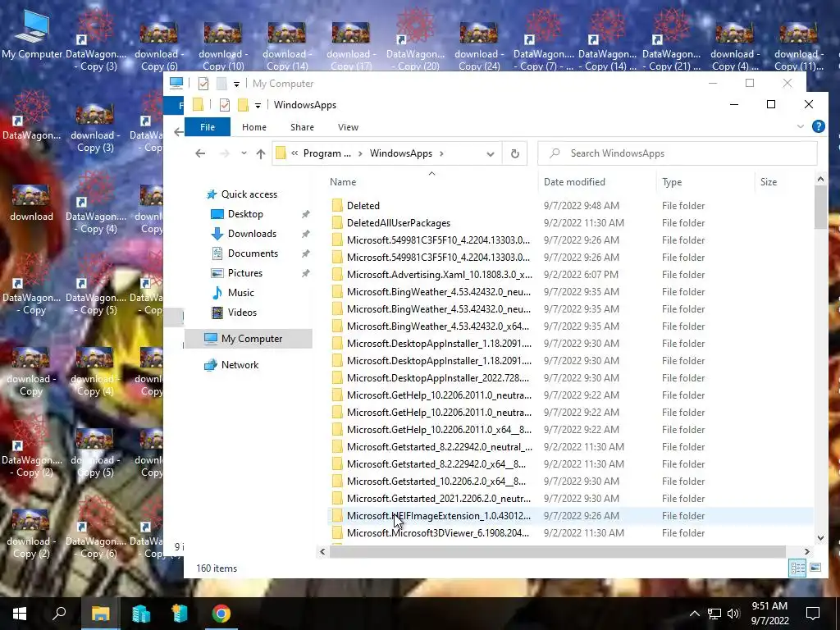Screen dimensions: 840x630
Task: Sort by Name column header
Action: point(431,182)
